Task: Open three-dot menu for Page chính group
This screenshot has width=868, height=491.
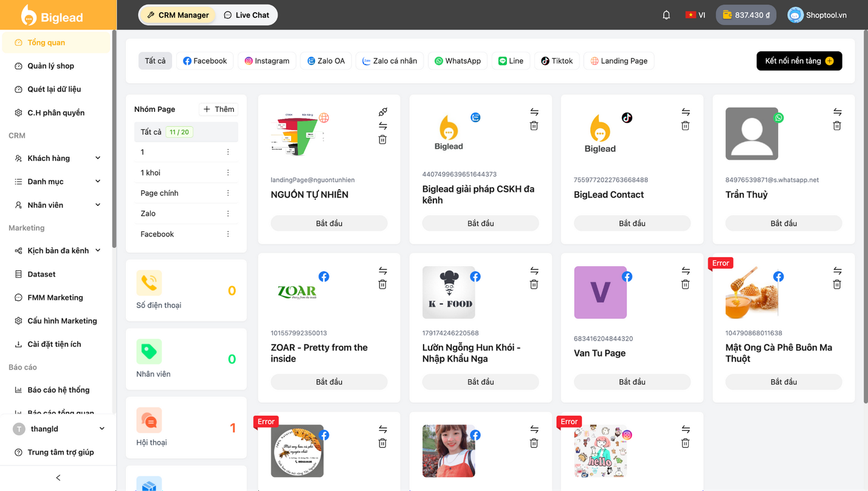Action: tap(228, 193)
